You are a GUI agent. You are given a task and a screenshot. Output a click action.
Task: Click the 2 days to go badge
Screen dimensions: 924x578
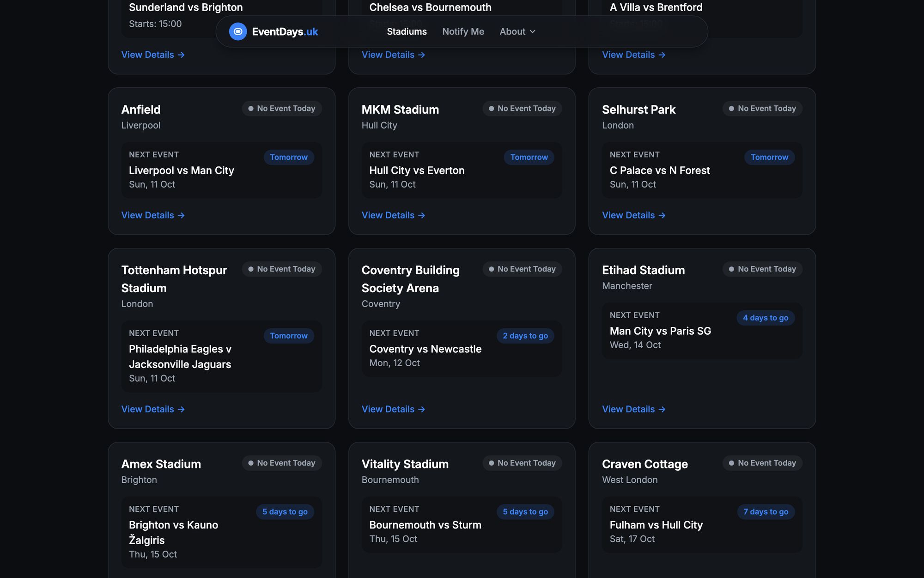point(525,336)
